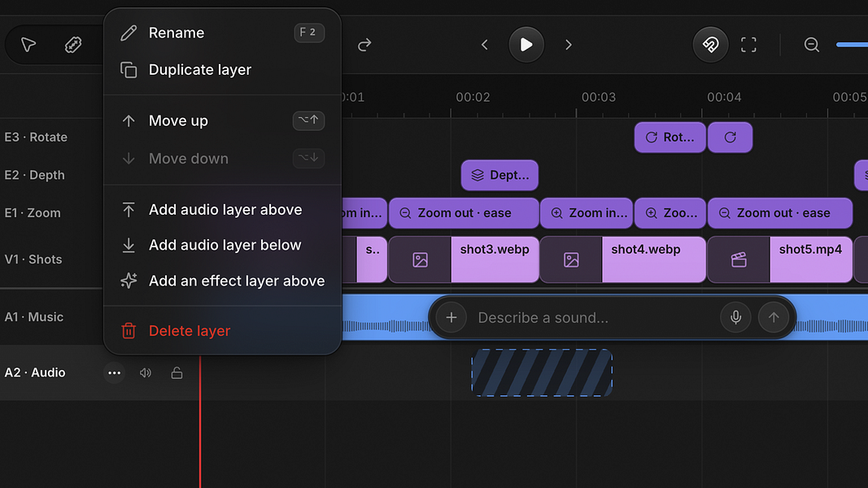
Task: Select the first Zoom out · ease clip
Action: (464, 213)
